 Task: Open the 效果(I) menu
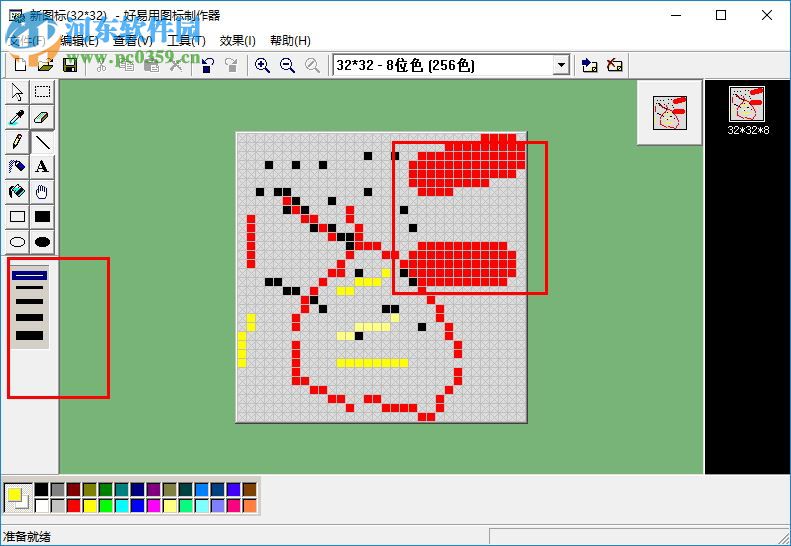tap(238, 41)
